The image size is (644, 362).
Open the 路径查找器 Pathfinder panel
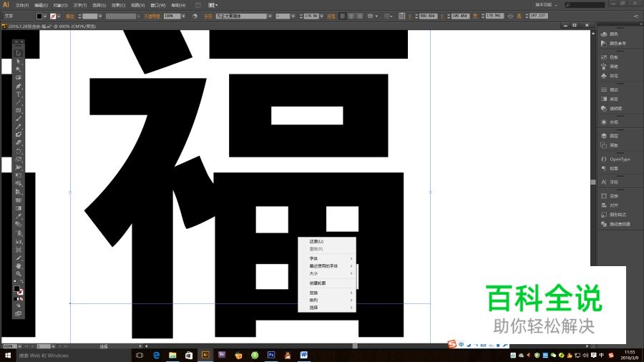(615, 224)
